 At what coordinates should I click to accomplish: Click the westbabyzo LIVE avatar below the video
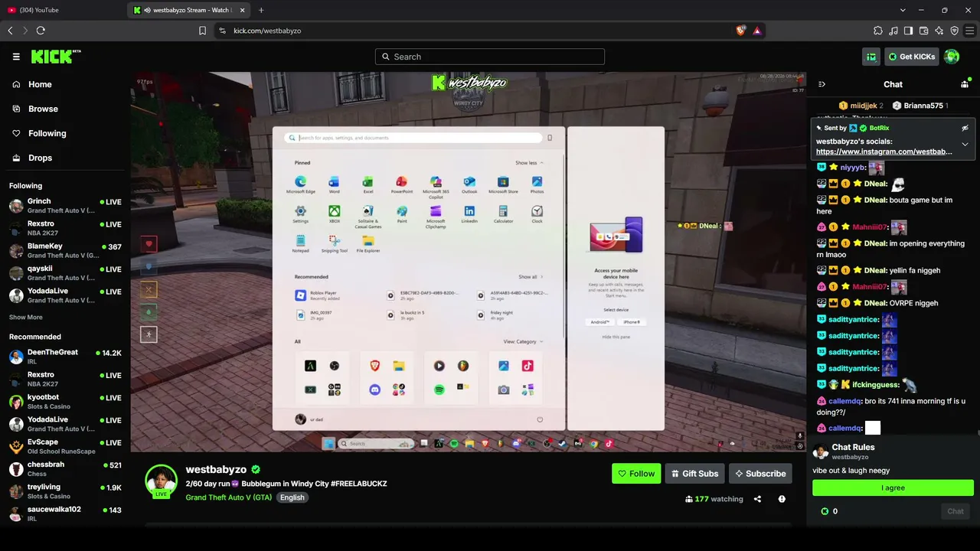162,481
